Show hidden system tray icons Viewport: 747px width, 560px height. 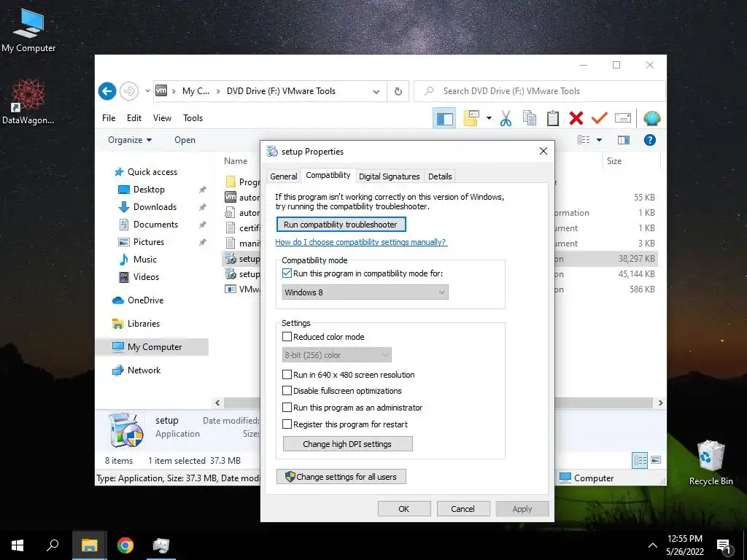(x=653, y=545)
